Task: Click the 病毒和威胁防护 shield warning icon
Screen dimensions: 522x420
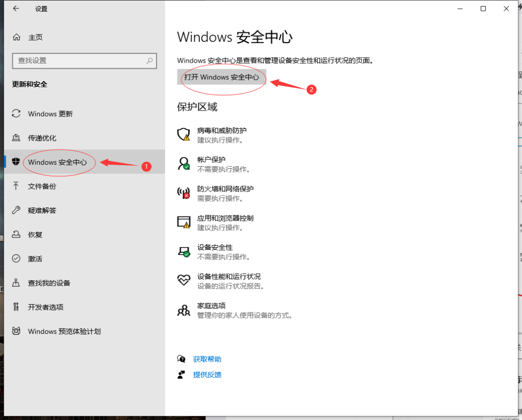Action: coord(184,135)
